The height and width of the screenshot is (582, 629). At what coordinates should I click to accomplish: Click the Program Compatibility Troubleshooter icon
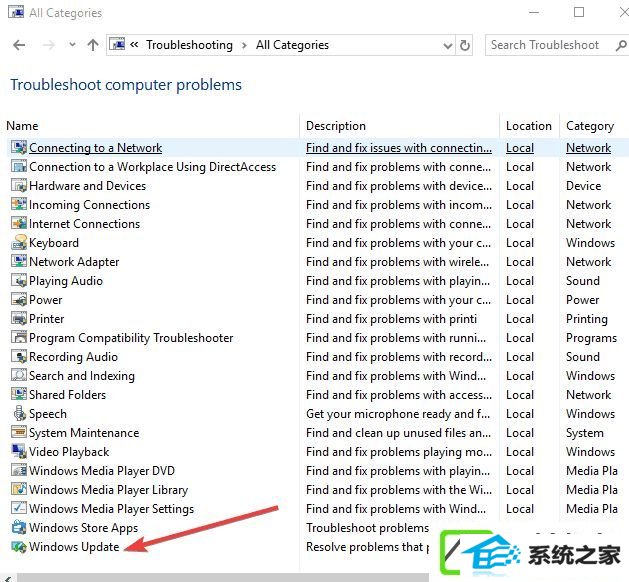tap(19, 337)
